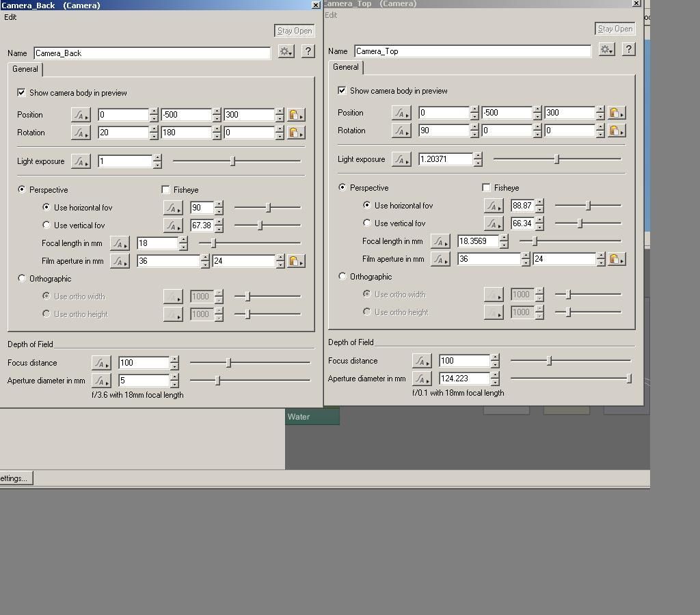The height and width of the screenshot is (615, 700).
Task: Click the Name input field containing Camera_Top
Action: (472, 51)
